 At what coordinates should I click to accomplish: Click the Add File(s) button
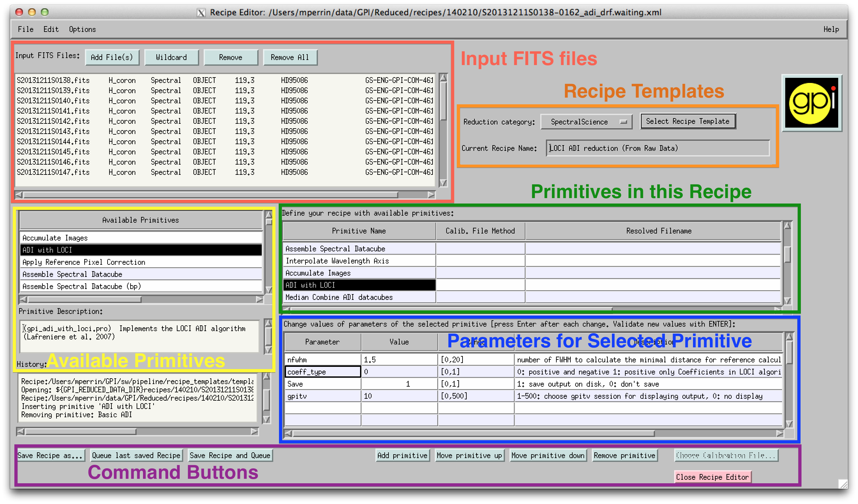pyautogui.click(x=112, y=57)
